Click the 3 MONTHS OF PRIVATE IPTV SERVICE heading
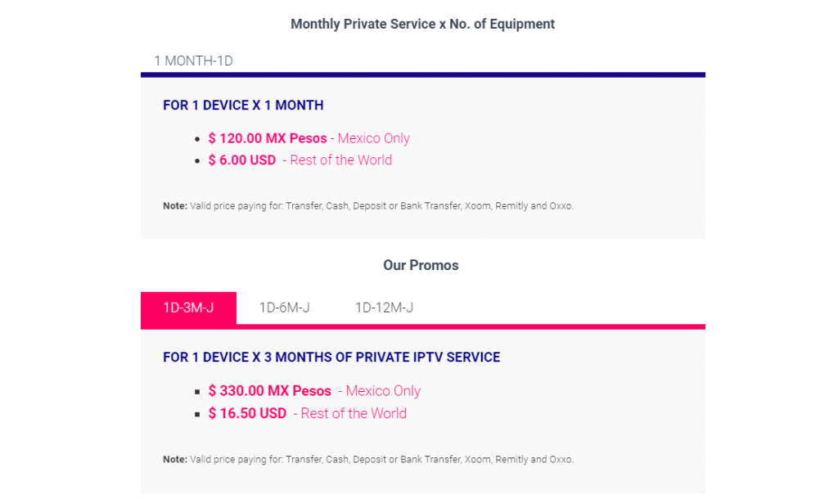 click(331, 358)
